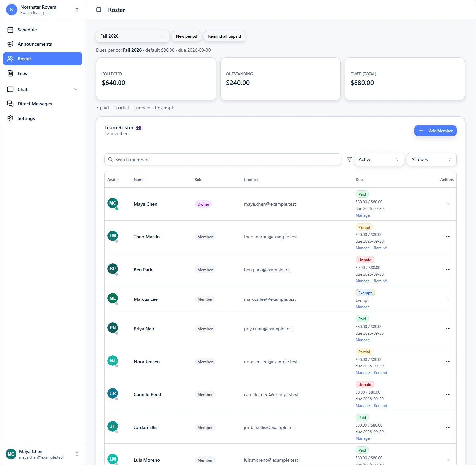Click Ben Park's Unpaid status badge
The image size is (476, 465).
(365, 260)
